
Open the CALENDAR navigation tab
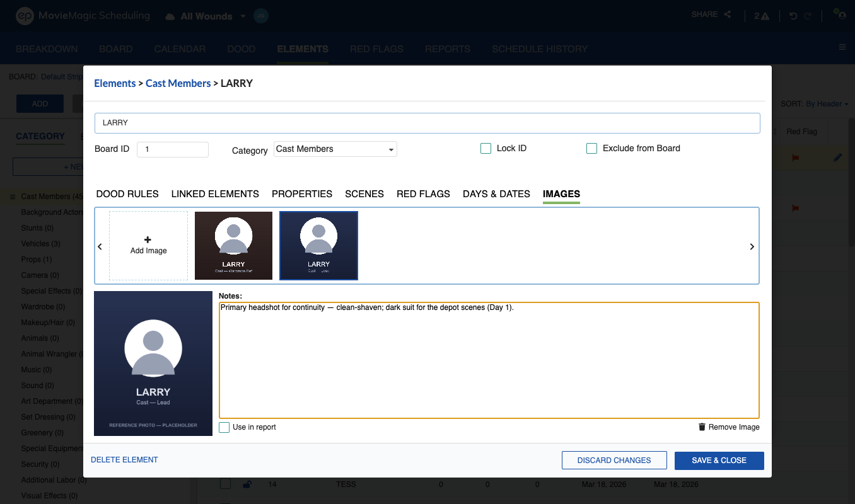click(x=180, y=49)
